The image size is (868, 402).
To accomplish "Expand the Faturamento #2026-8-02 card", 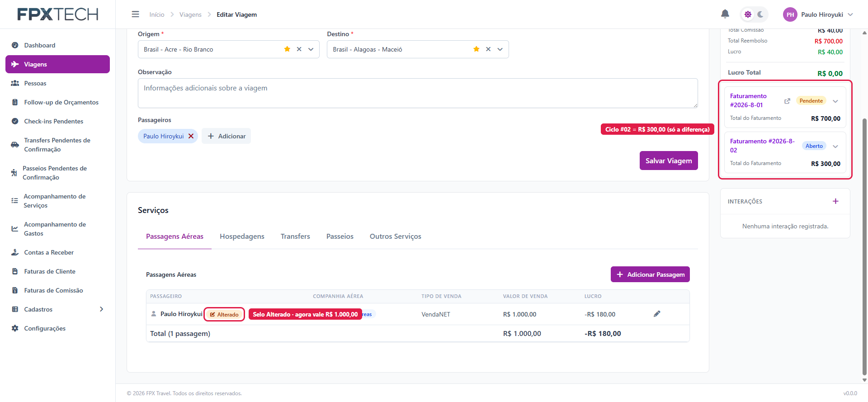I will click(x=835, y=146).
